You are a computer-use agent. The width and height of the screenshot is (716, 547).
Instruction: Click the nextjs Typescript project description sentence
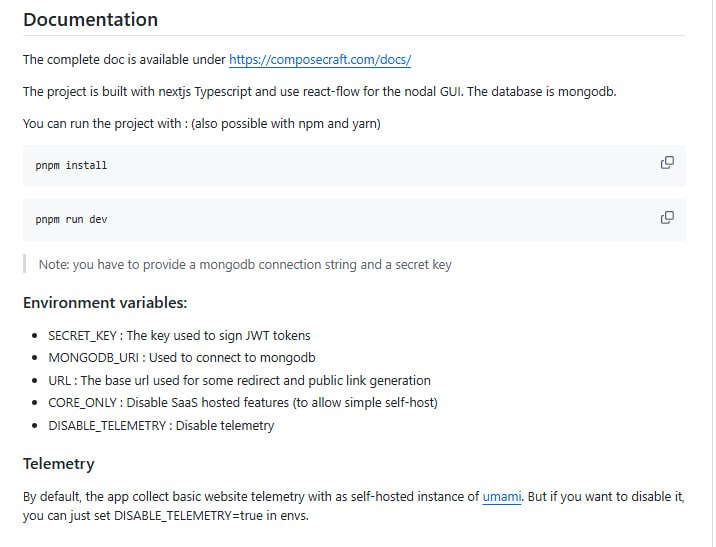tap(320, 92)
